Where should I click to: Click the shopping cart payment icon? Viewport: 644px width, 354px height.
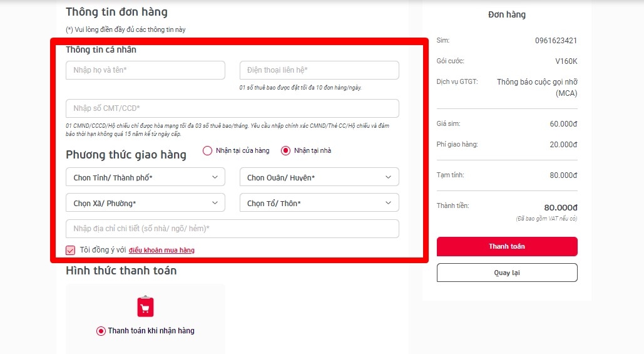point(145,307)
